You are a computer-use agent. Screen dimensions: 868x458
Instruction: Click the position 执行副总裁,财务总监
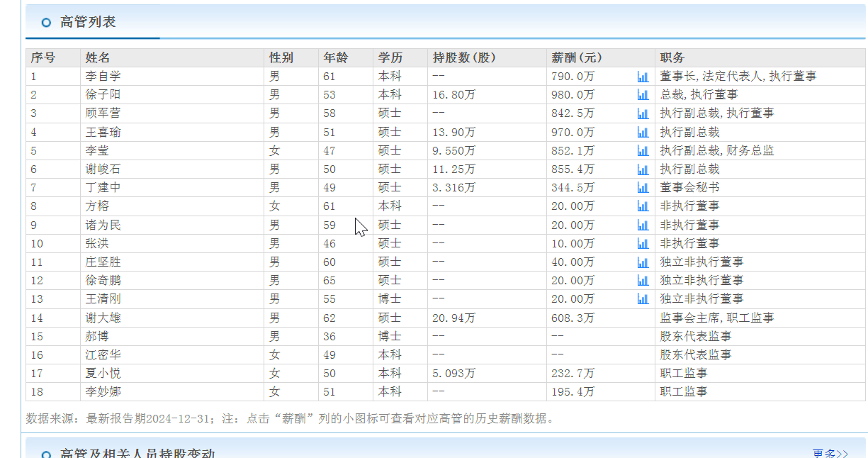coord(717,151)
